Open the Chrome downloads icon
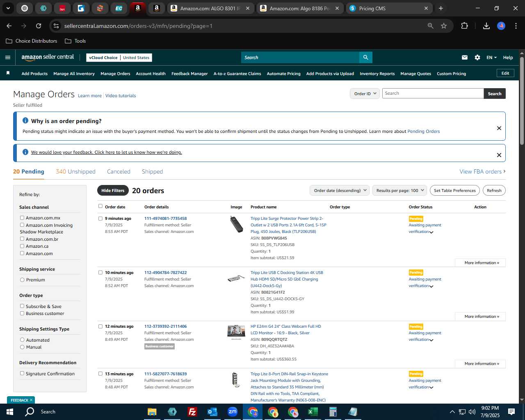This screenshot has width=525, height=420. [x=486, y=26]
